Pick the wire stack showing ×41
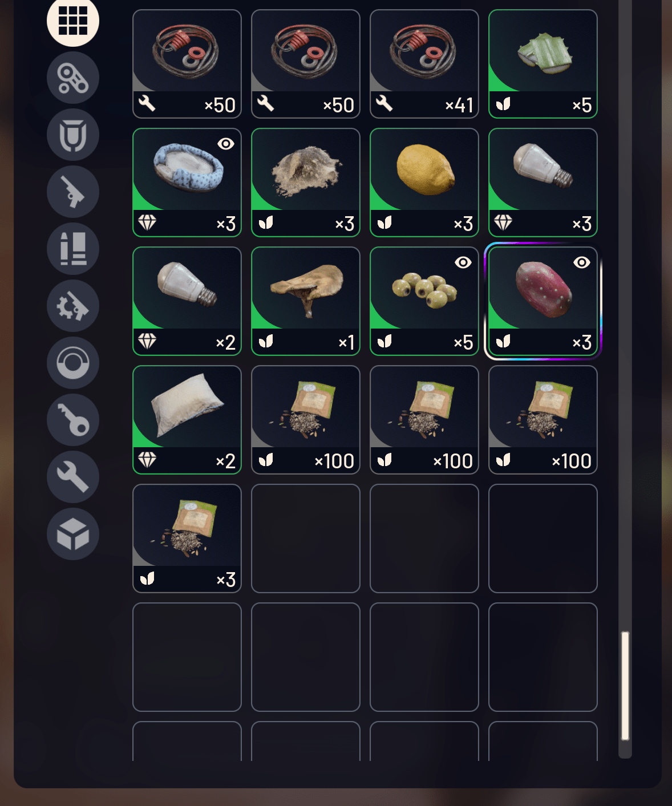The width and height of the screenshot is (672, 806). (424, 64)
